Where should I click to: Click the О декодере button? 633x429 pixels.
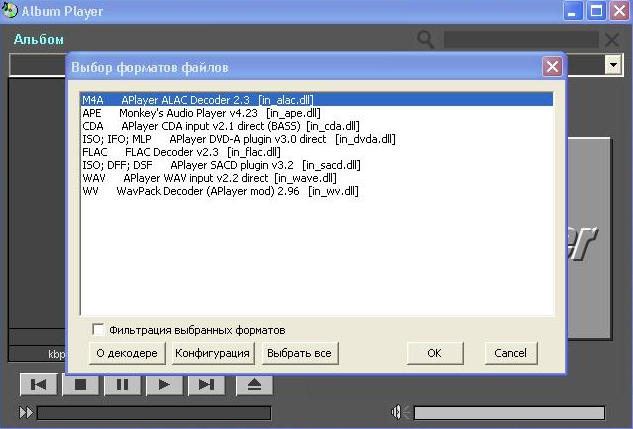click(127, 353)
